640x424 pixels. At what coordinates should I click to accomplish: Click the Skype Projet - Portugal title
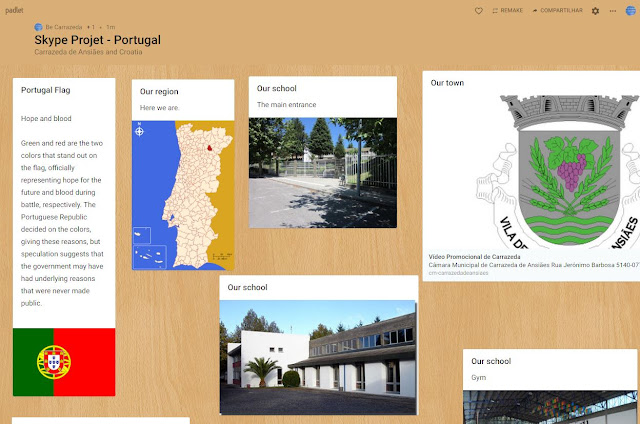(x=98, y=40)
